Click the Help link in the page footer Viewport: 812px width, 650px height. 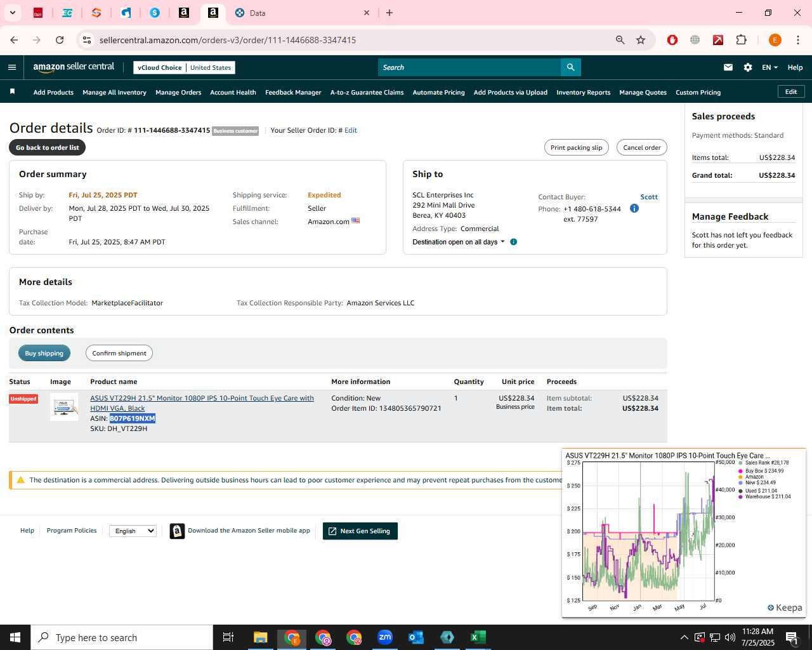[x=27, y=531]
